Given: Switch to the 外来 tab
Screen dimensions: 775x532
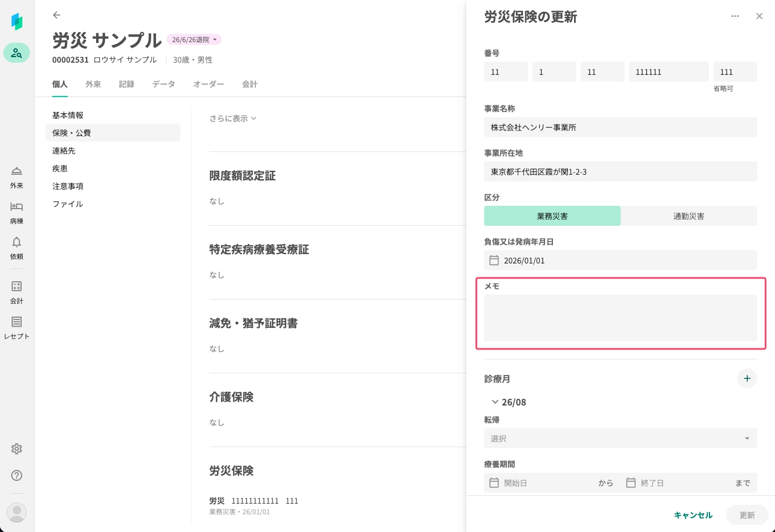Looking at the screenshot, I should click(x=93, y=84).
